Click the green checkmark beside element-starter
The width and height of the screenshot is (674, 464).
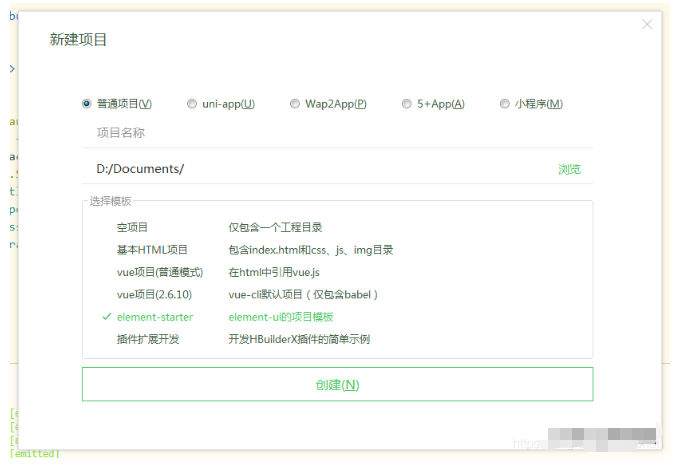[106, 317]
